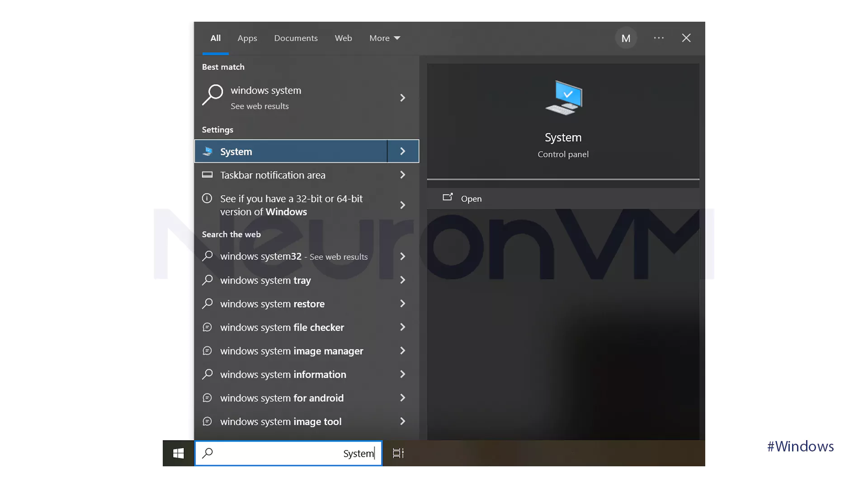Click search icon beside windows system32
Screen dimensions: 868x488
[208, 256]
